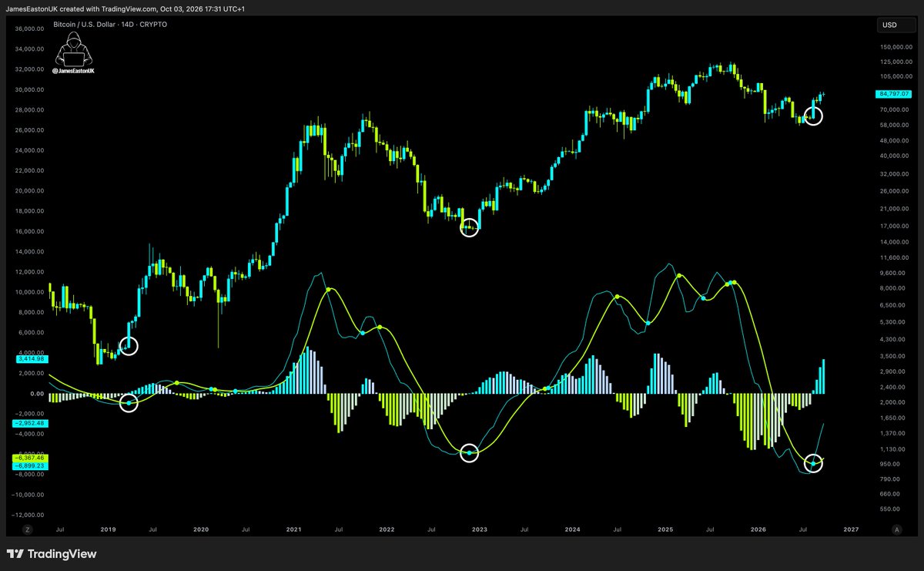Image resolution: width=924 pixels, height=571 pixels.
Task: Click the 0.00 zero line label
Action: point(37,393)
